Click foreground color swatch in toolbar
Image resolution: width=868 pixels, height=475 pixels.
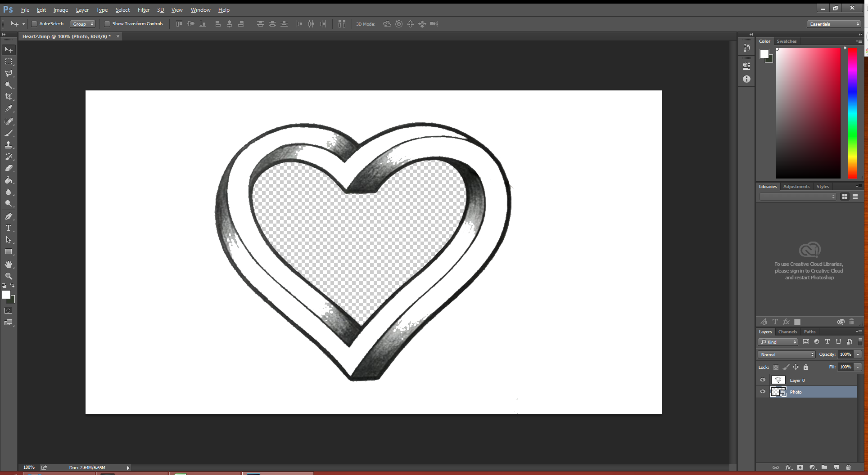tap(6, 295)
